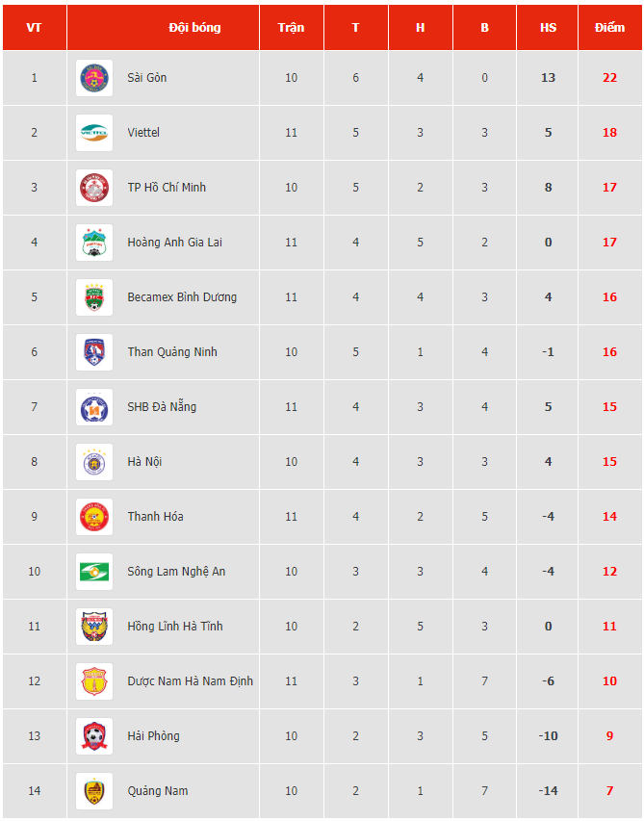The height and width of the screenshot is (821, 644).
Task: Click Sài Gòn's 22 points value
Action: 609,78
